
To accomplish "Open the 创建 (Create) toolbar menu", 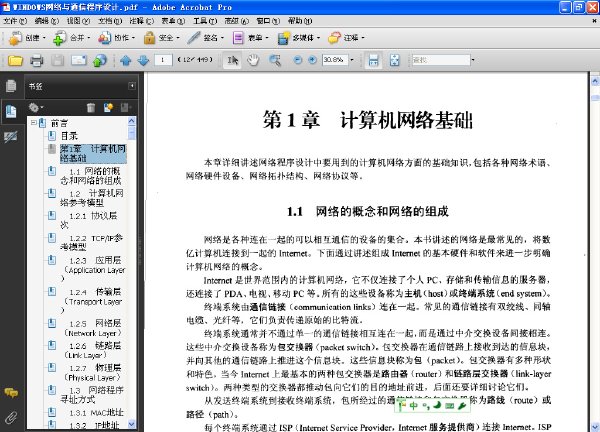I will click(26, 38).
